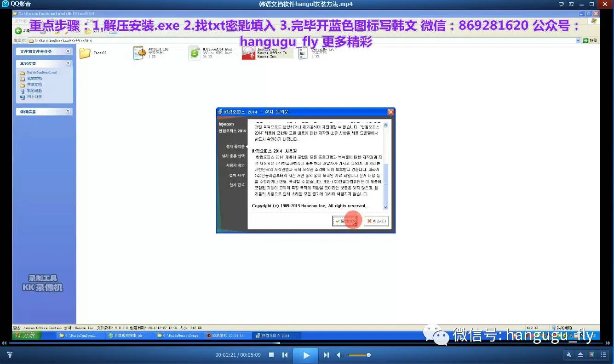Open the BaiduYunDownload link in sidebar
This screenshot has width=614, height=364.
point(42,73)
